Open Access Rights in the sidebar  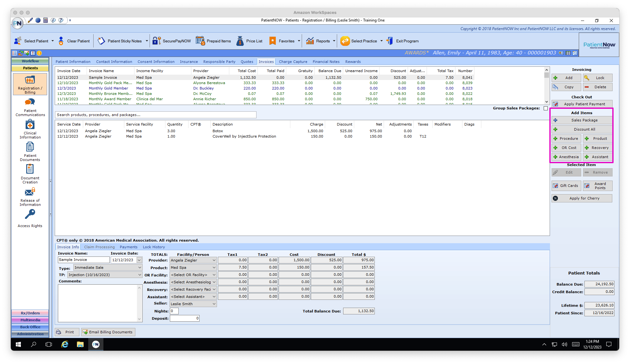coord(30,218)
